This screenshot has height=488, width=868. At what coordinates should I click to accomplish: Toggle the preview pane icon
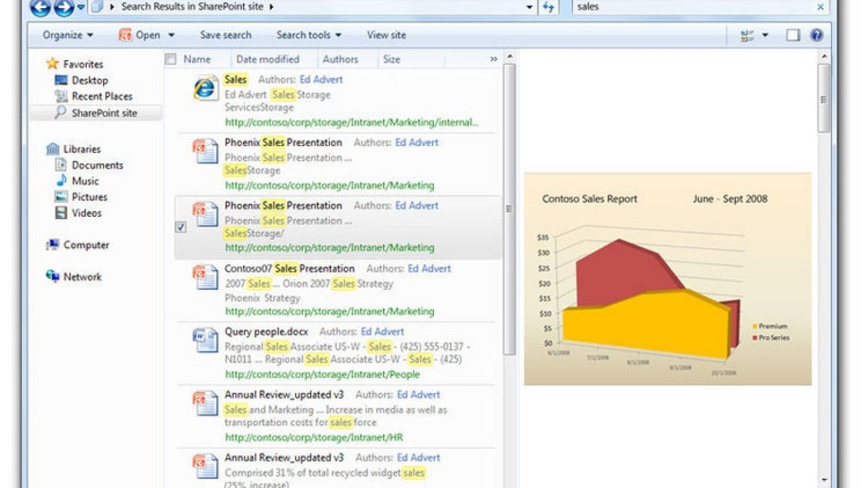pos(793,35)
